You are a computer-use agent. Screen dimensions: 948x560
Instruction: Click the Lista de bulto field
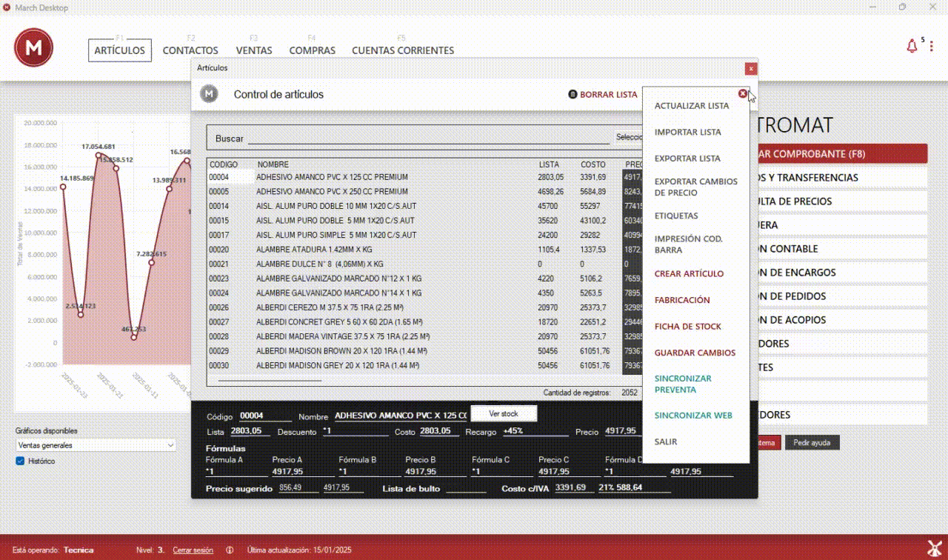point(466,488)
